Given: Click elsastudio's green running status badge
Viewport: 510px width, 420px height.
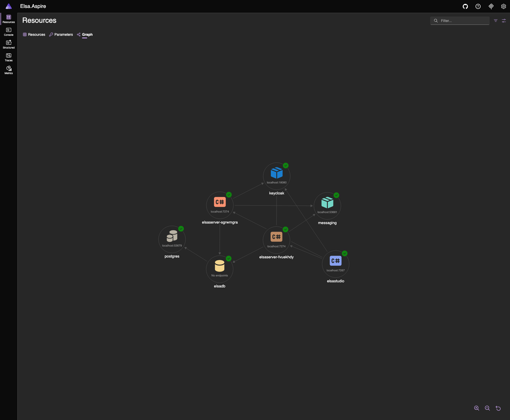Looking at the screenshot, I should pyautogui.click(x=345, y=253).
